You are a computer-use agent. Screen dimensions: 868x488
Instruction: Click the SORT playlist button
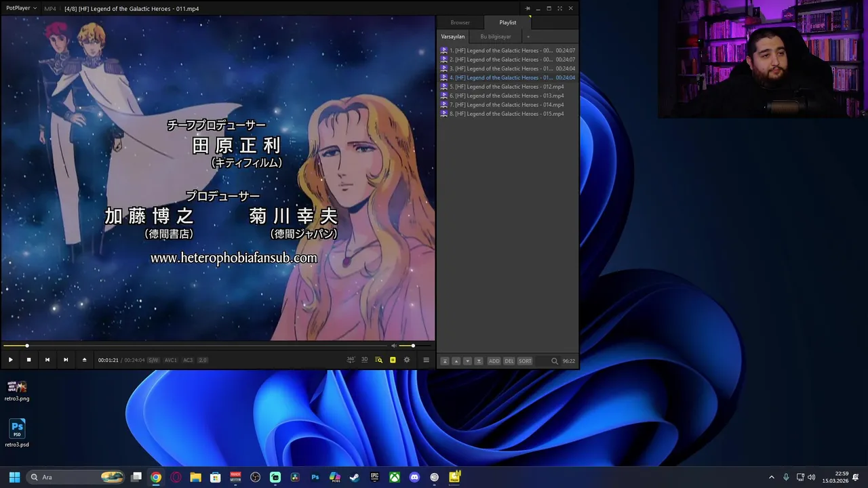click(x=525, y=361)
